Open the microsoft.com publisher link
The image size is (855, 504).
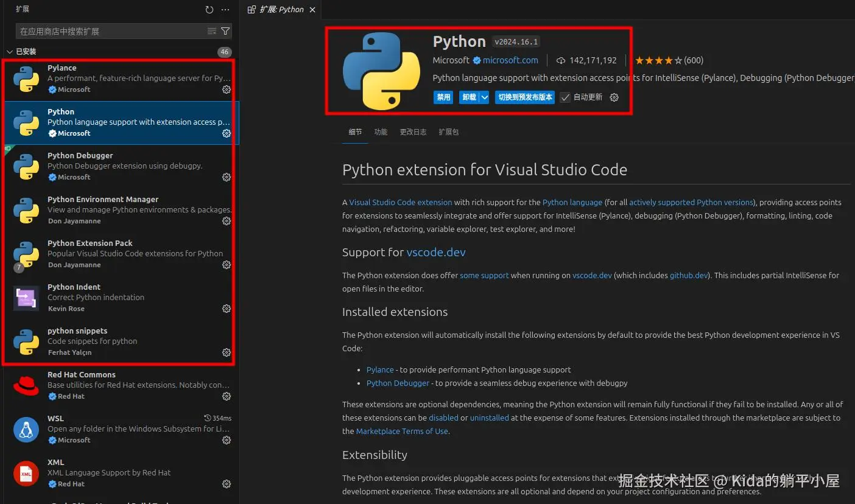(x=510, y=60)
